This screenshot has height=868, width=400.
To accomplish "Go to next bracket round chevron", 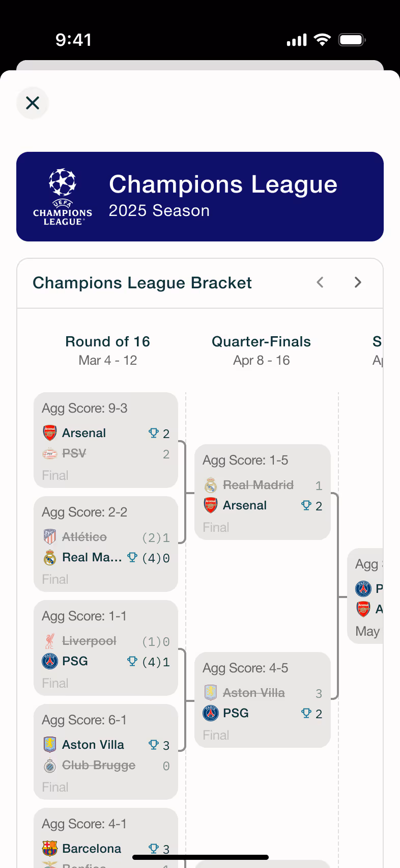I will tap(358, 282).
